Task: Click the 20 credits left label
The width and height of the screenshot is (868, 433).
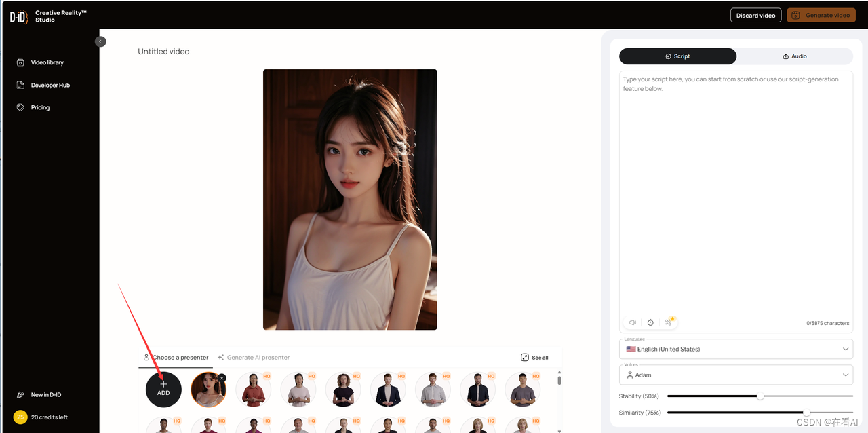Action: [x=50, y=417]
